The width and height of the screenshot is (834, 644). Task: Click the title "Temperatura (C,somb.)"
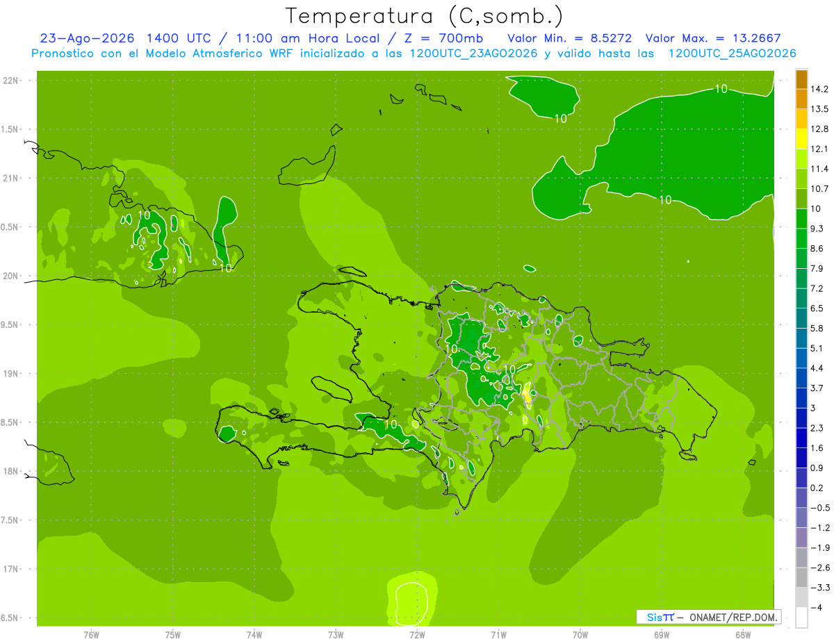425,16
